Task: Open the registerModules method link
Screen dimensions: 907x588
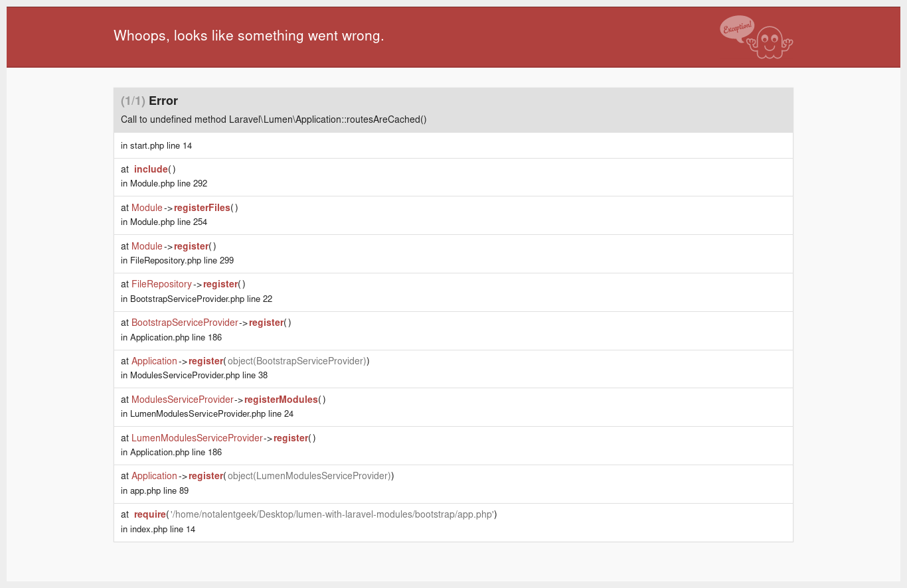Action: point(281,400)
